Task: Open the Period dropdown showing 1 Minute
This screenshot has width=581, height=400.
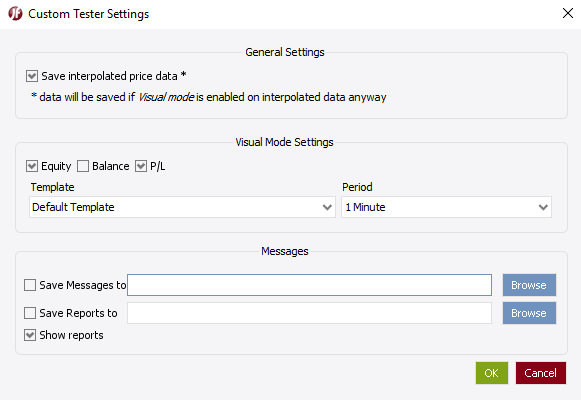Action: click(x=446, y=207)
